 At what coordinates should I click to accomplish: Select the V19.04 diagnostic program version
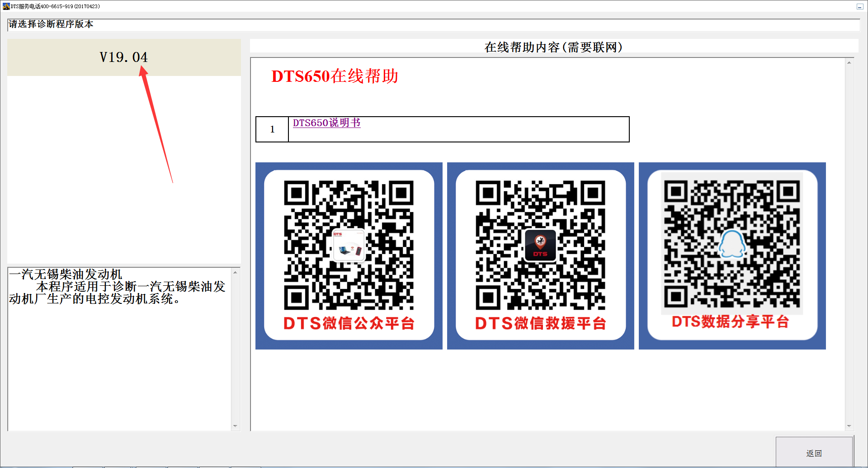(124, 57)
